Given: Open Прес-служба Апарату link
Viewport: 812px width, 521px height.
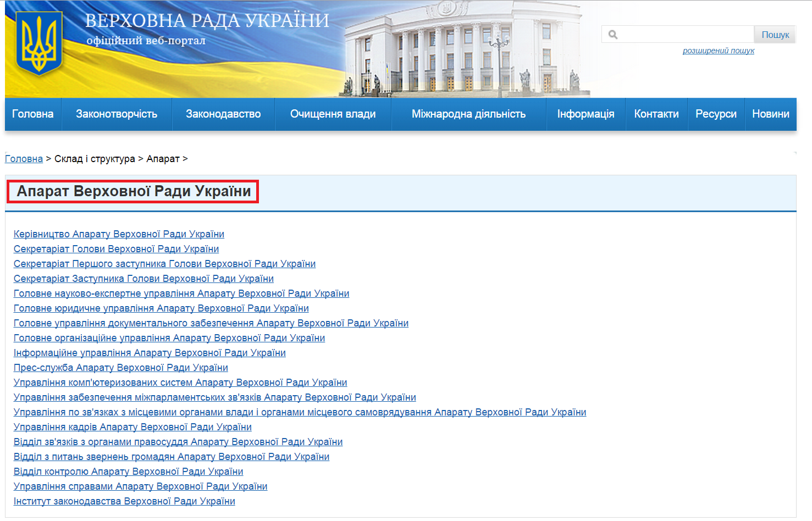Looking at the screenshot, I should 121,368.
